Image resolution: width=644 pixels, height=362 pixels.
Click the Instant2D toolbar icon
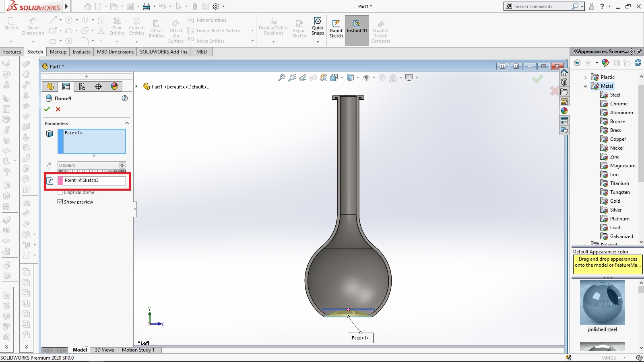coord(357,27)
